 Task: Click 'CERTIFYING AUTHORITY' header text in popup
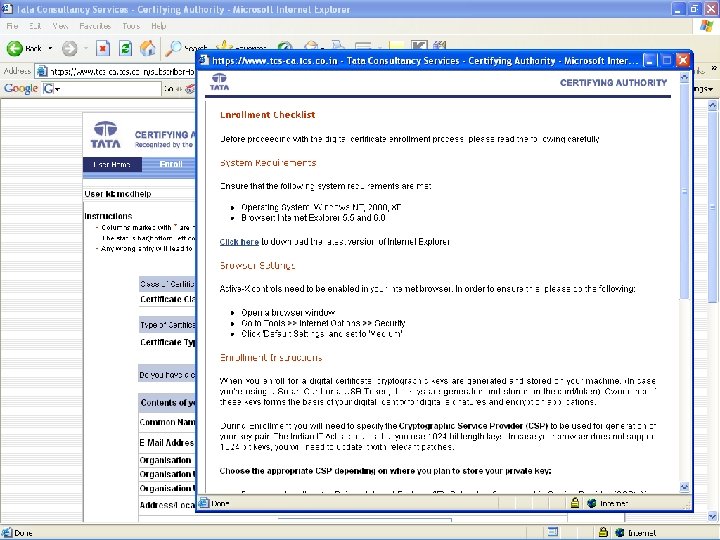pyautogui.click(x=613, y=83)
